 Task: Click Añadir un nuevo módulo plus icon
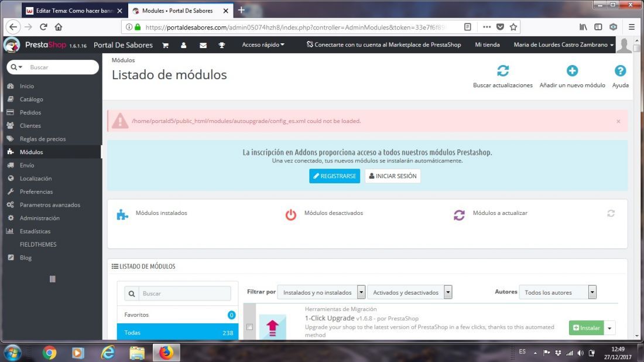[x=572, y=71]
